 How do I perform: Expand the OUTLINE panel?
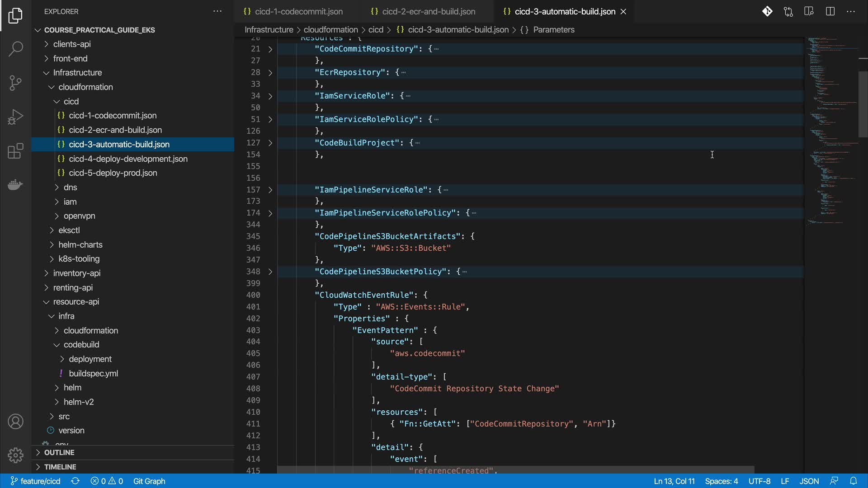(59, 453)
